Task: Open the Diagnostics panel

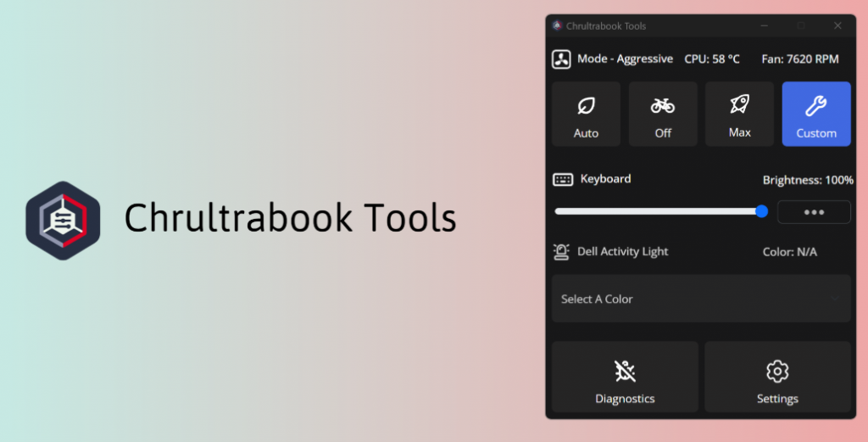Action: point(625,377)
